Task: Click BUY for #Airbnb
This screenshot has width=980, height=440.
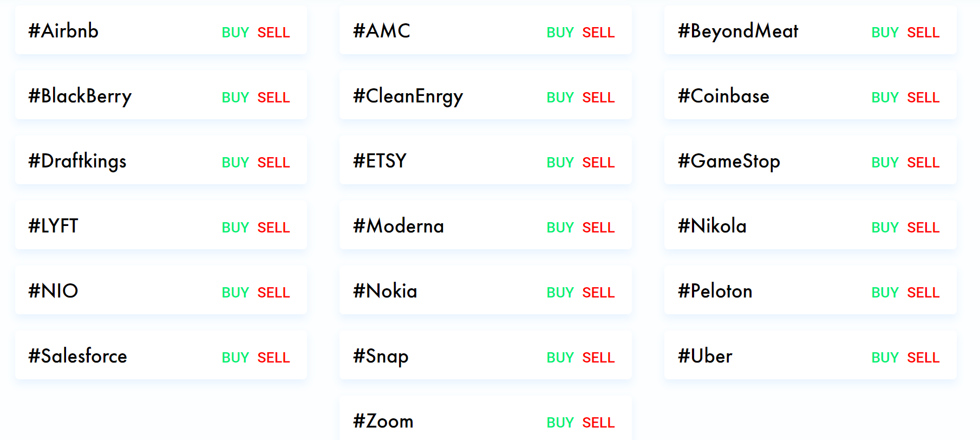Action: click(x=235, y=33)
